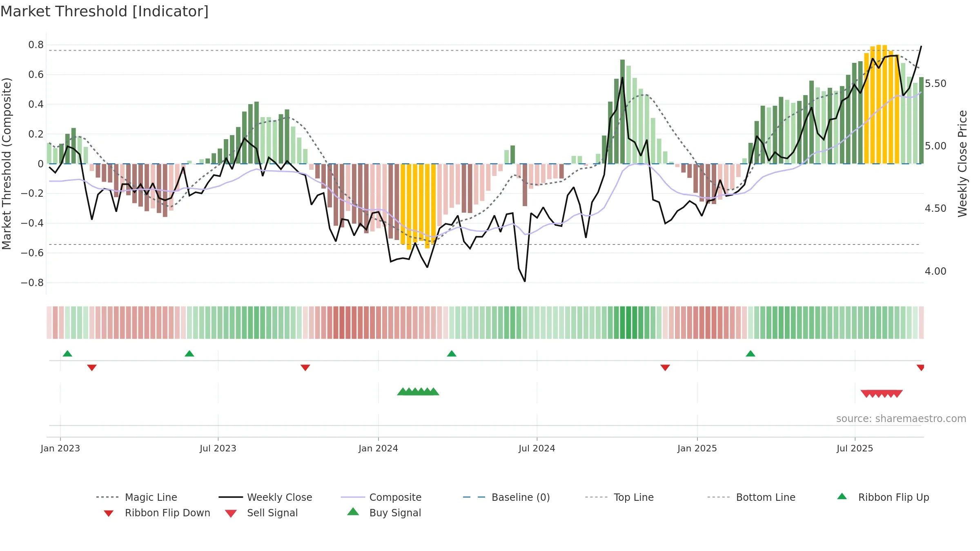Toggle Ribbon Flip Up legend entry
Screen dimensions: 980x551
[883, 497]
